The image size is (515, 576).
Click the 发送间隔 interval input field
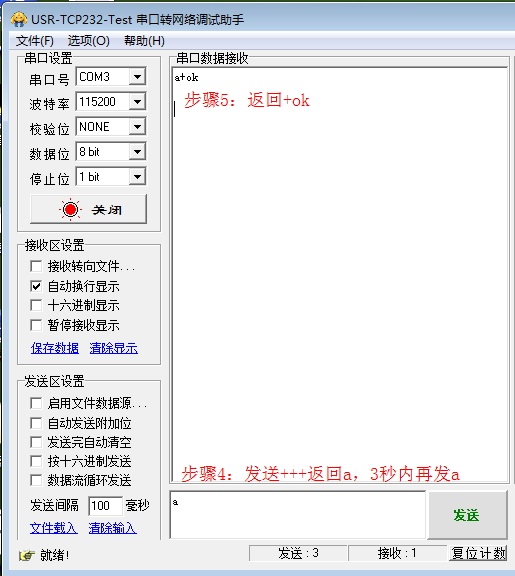(x=105, y=506)
